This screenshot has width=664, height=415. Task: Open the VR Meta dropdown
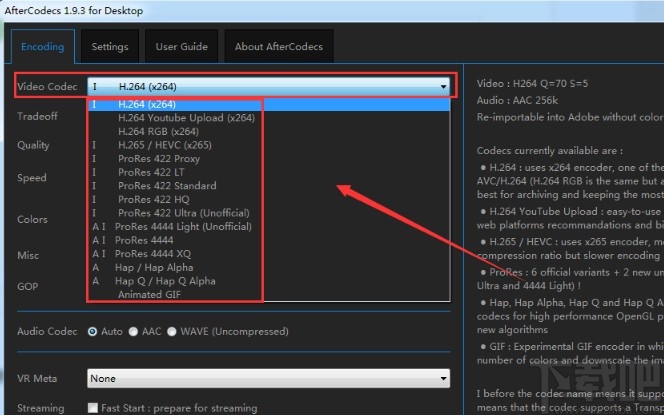click(268, 378)
